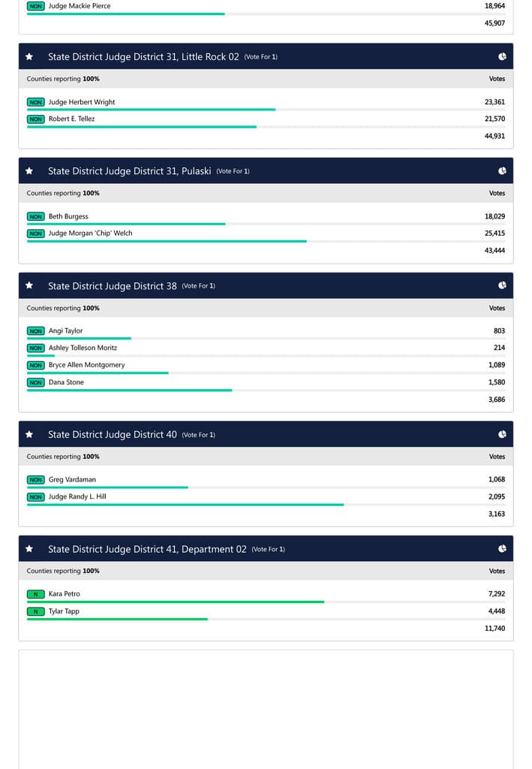Open pie chart view for District 31 Pulaski
The height and width of the screenshot is (769, 532).
502,171
